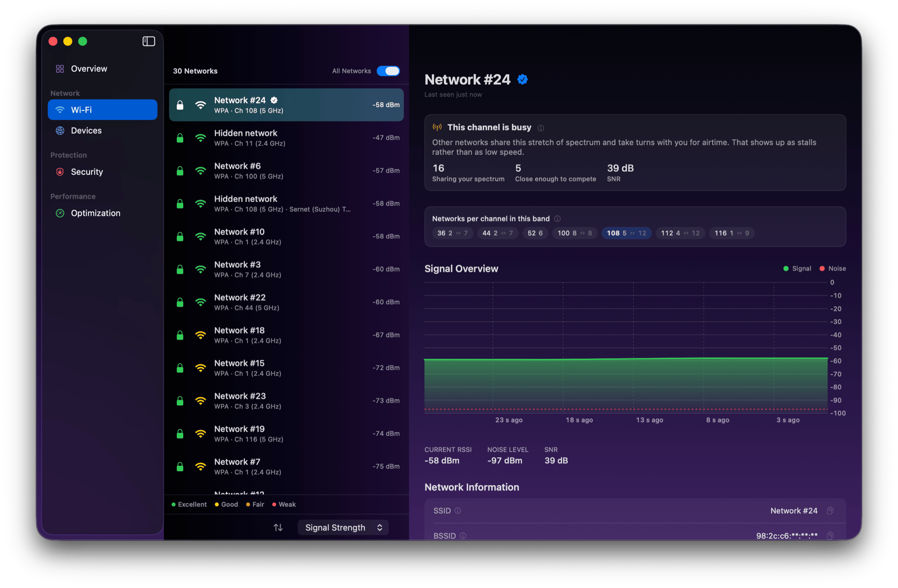The height and width of the screenshot is (588, 898).
Task: Open the Signal Strength sort dropdown
Action: 343,527
